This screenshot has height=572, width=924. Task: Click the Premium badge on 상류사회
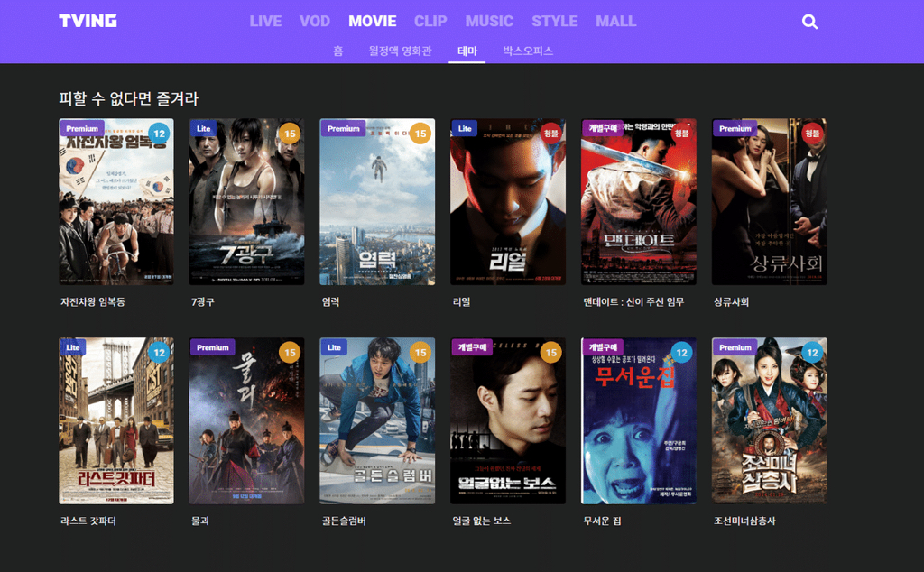tap(735, 128)
